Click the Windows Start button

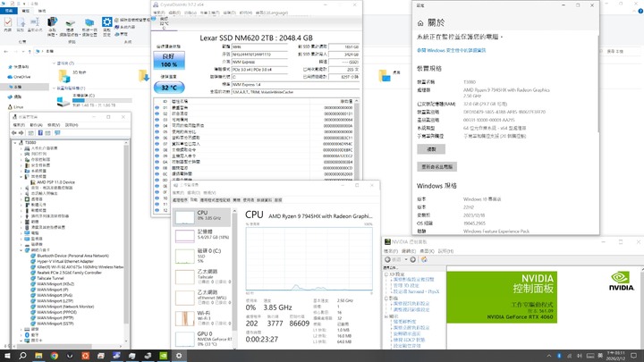pos(6,355)
